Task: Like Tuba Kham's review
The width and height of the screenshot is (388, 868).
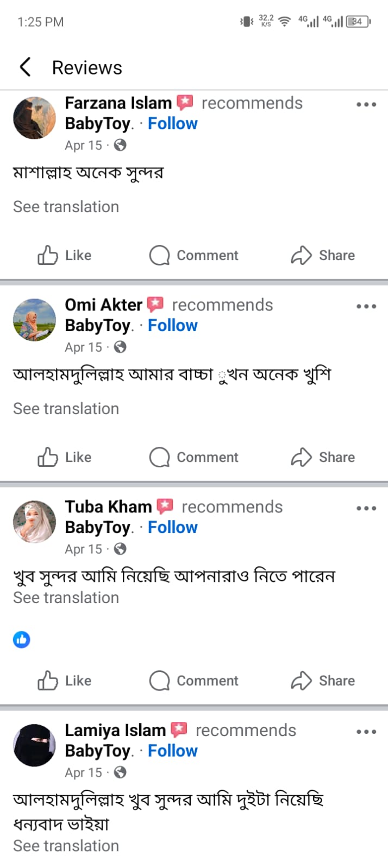Action: click(x=64, y=681)
